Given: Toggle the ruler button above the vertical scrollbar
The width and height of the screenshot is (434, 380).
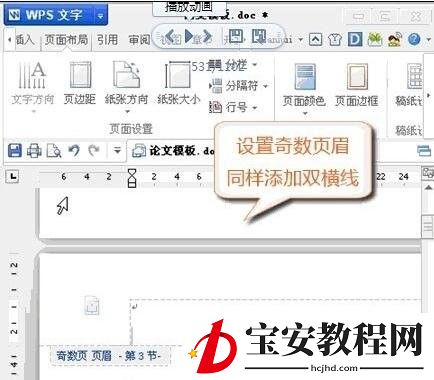Looking at the screenshot, I should coord(428,173).
